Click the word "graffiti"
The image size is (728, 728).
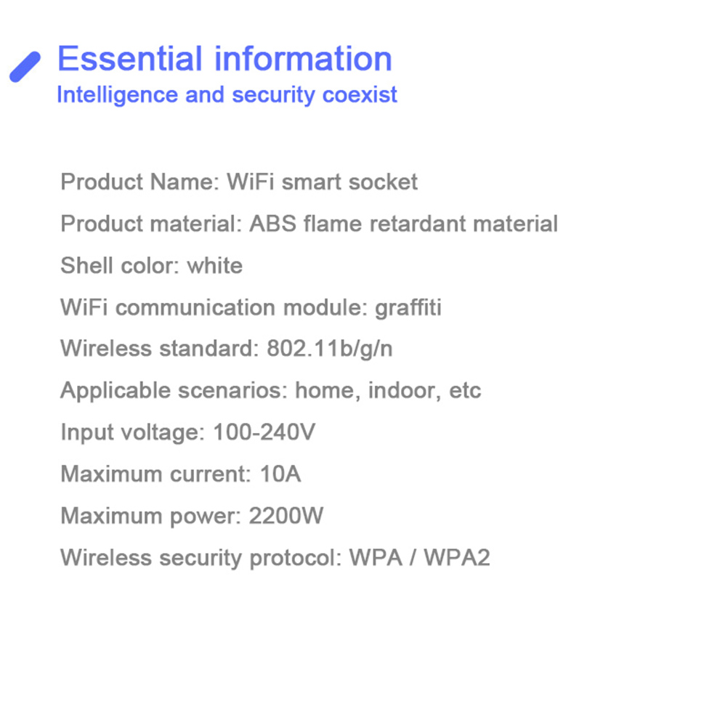point(408,307)
